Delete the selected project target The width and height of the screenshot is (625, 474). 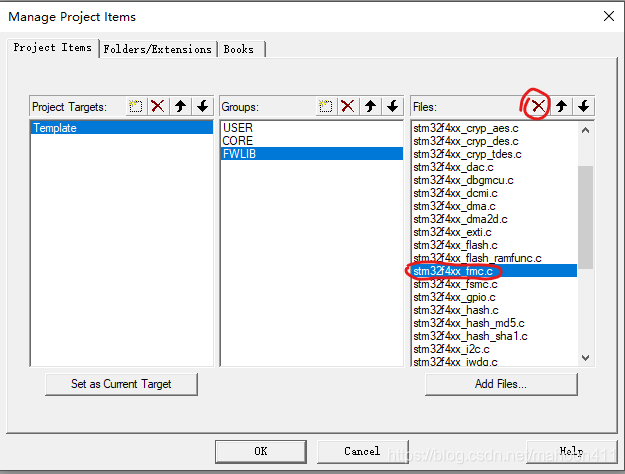(x=158, y=106)
